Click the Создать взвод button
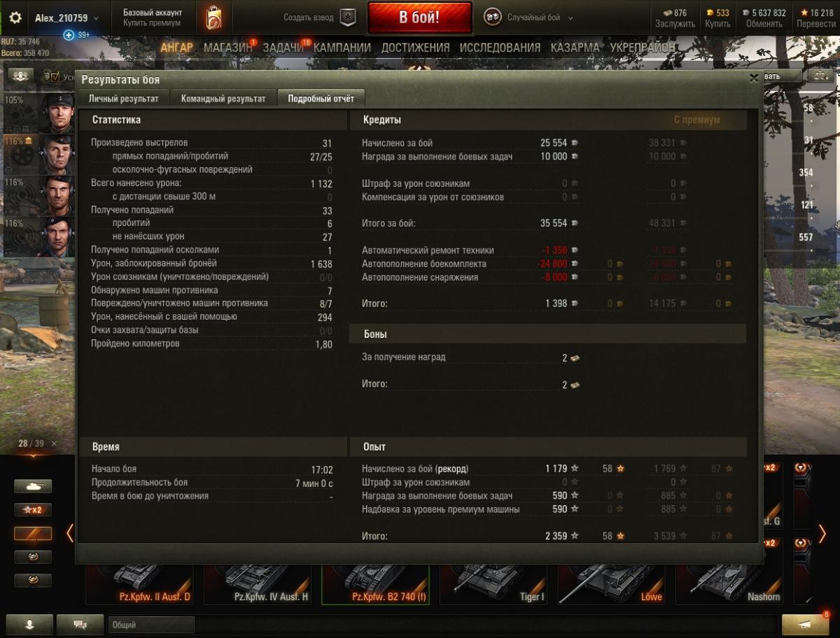840x638 pixels. pyautogui.click(x=309, y=17)
